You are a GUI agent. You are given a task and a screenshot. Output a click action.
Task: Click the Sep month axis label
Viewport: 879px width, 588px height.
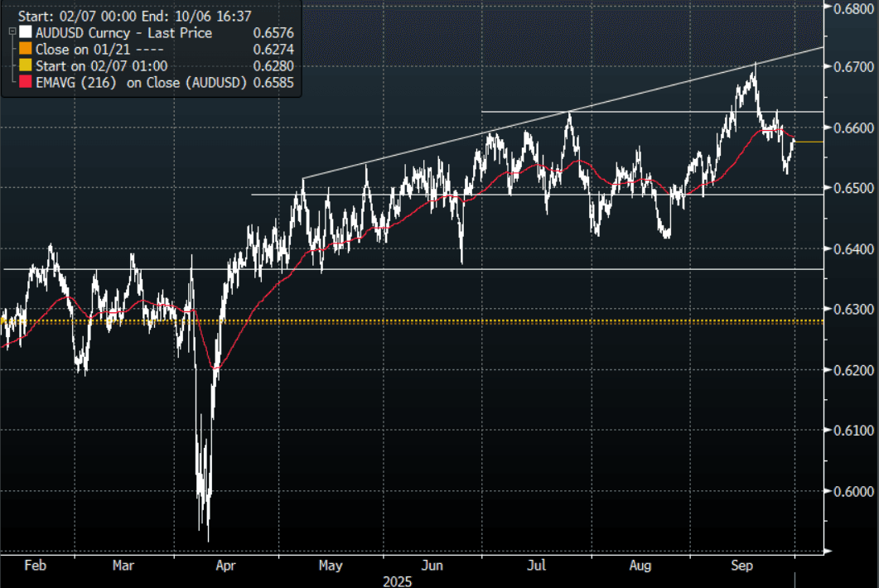click(741, 566)
